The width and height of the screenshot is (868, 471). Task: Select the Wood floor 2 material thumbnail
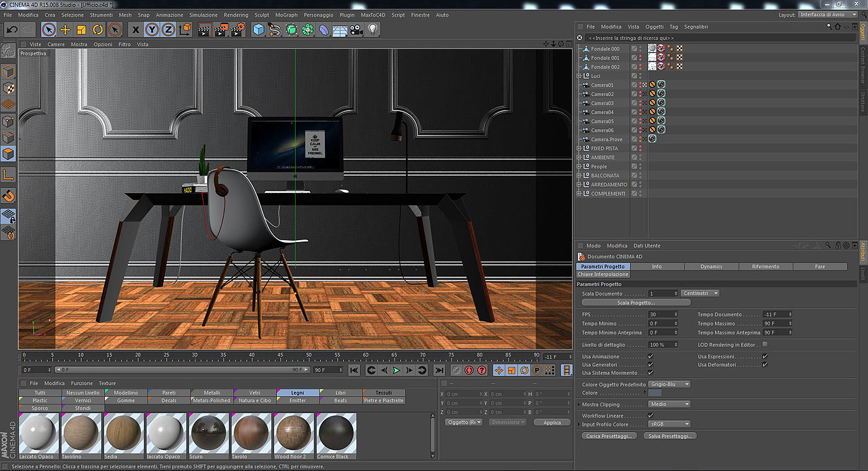294,433
